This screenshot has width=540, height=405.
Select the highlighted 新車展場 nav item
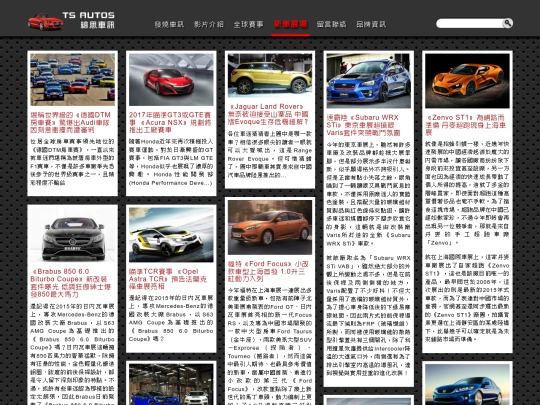290,24
